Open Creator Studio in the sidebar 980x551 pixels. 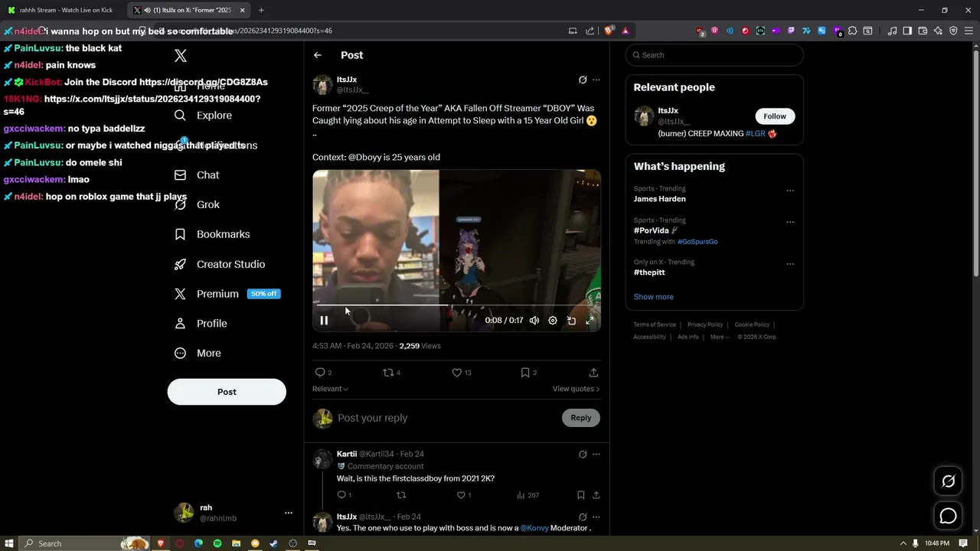(x=220, y=264)
